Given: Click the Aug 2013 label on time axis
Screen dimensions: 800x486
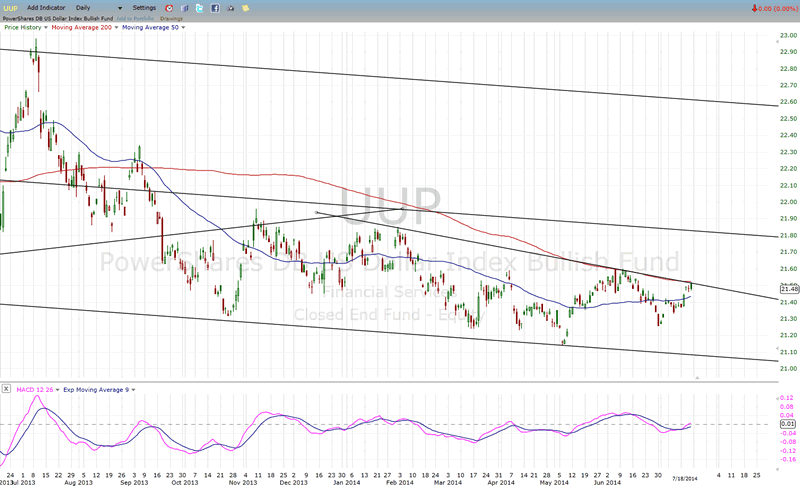Looking at the screenshot, I should pyautogui.click(x=78, y=482).
